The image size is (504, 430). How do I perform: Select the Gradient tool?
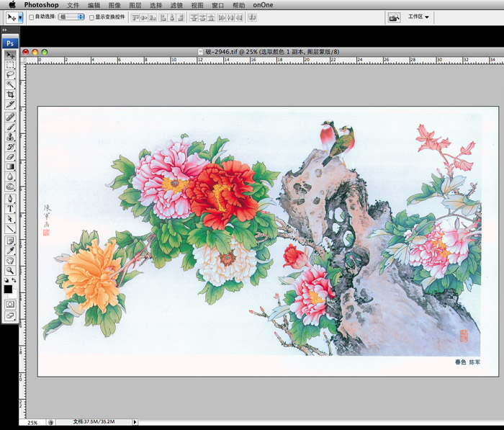pyautogui.click(x=10, y=167)
